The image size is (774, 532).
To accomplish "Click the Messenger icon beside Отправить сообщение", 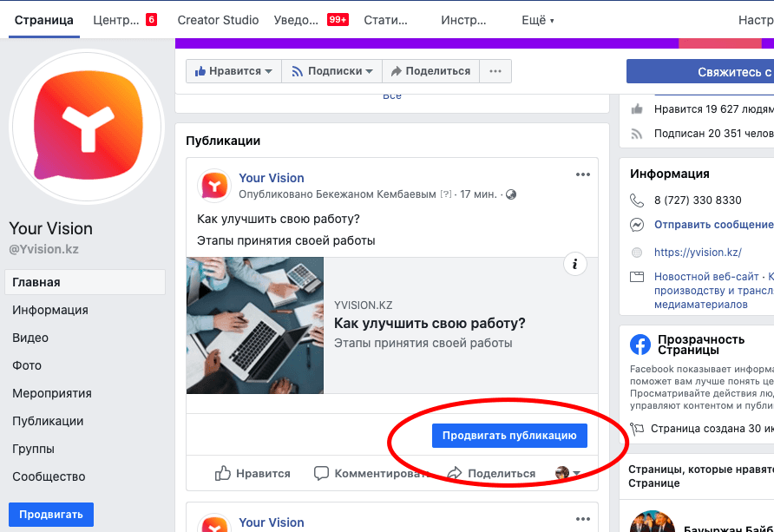I will click(x=637, y=225).
